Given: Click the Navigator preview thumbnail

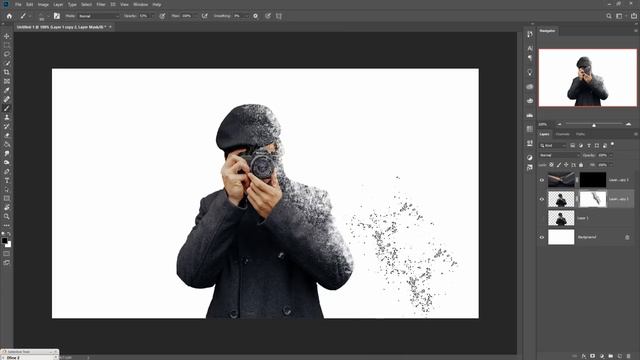Looking at the screenshot, I should tap(588, 78).
